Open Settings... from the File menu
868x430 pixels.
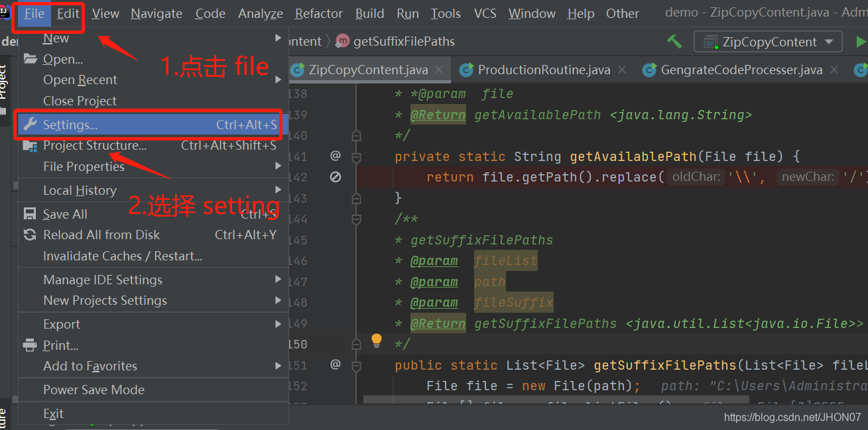click(x=153, y=125)
